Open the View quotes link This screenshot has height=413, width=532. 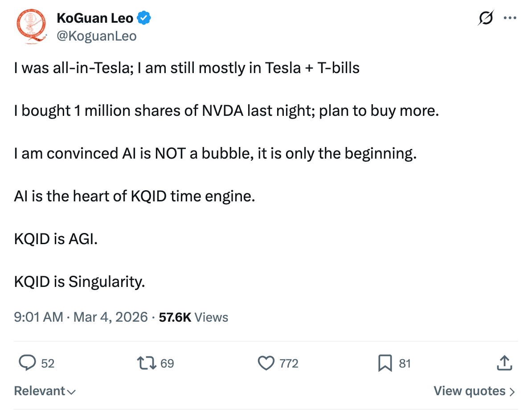coord(475,391)
